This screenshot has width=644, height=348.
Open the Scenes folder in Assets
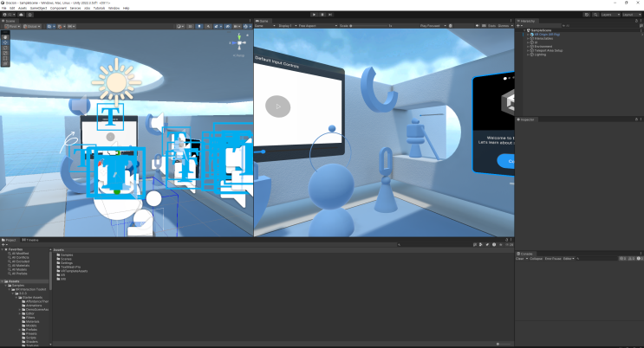pyautogui.click(x=64, y=259)
